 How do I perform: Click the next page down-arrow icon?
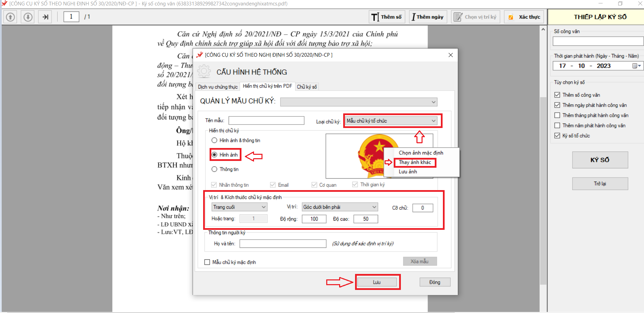[x=28, y=17]
